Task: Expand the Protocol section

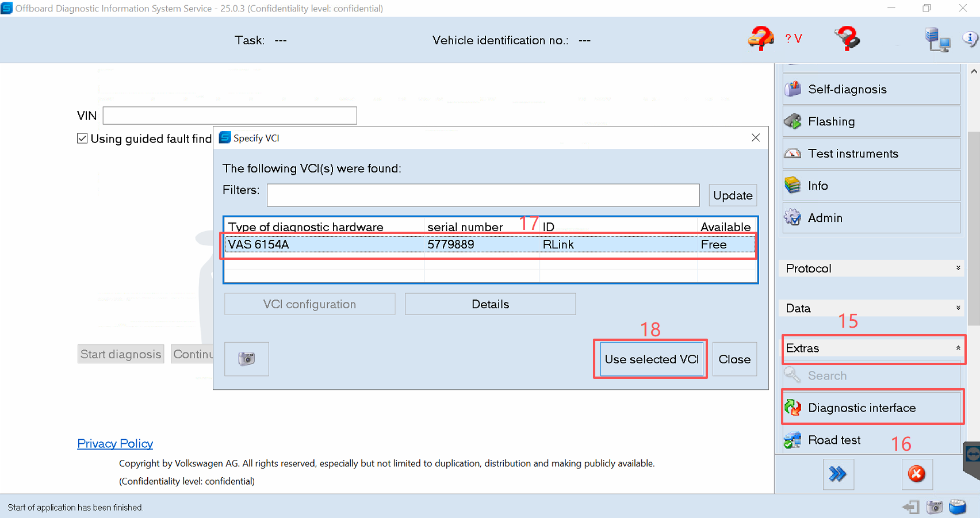Action: pyautogui.click(x=872, y=268)
